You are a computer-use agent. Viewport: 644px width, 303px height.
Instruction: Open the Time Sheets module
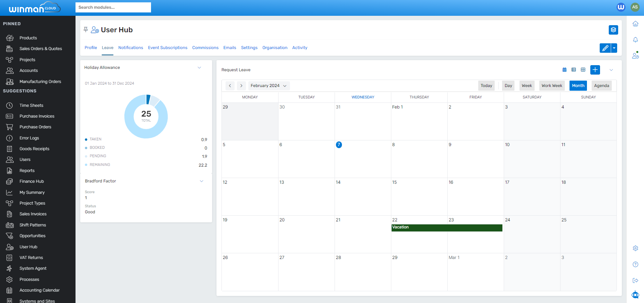[x=31, y=105]
